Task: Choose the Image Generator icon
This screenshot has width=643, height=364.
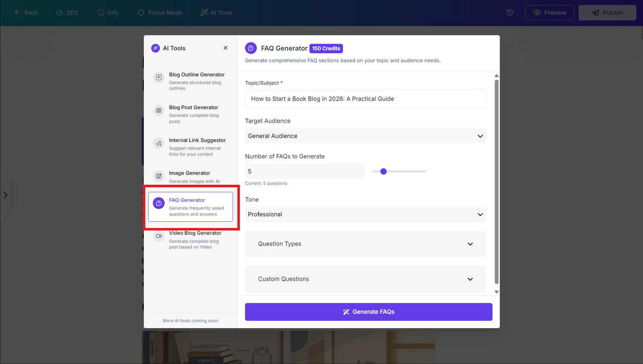Action: (x=159, y=176)
